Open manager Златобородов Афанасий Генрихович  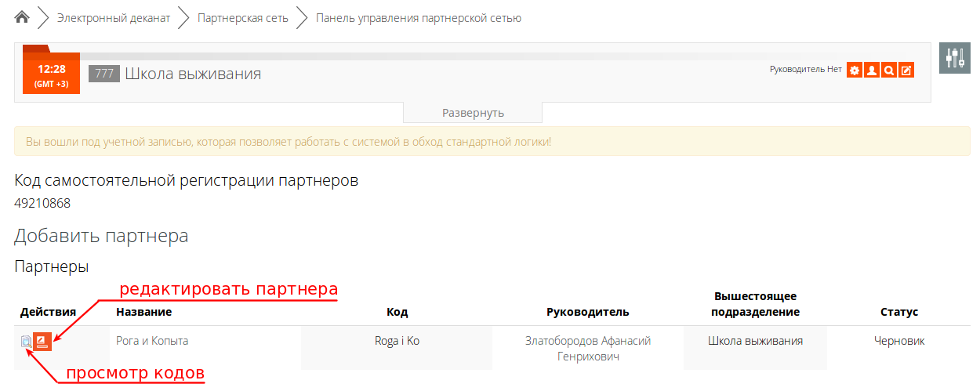pyautogui.click(x=588, y=349)
